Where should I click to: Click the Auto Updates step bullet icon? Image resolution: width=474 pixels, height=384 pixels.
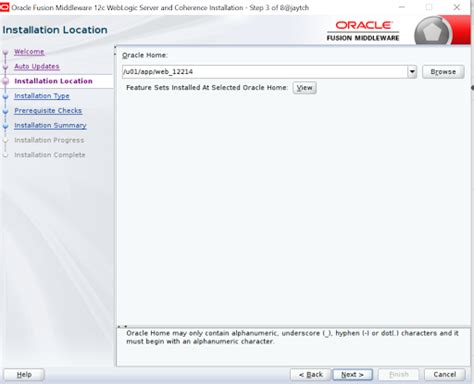[x=5, y=67]
